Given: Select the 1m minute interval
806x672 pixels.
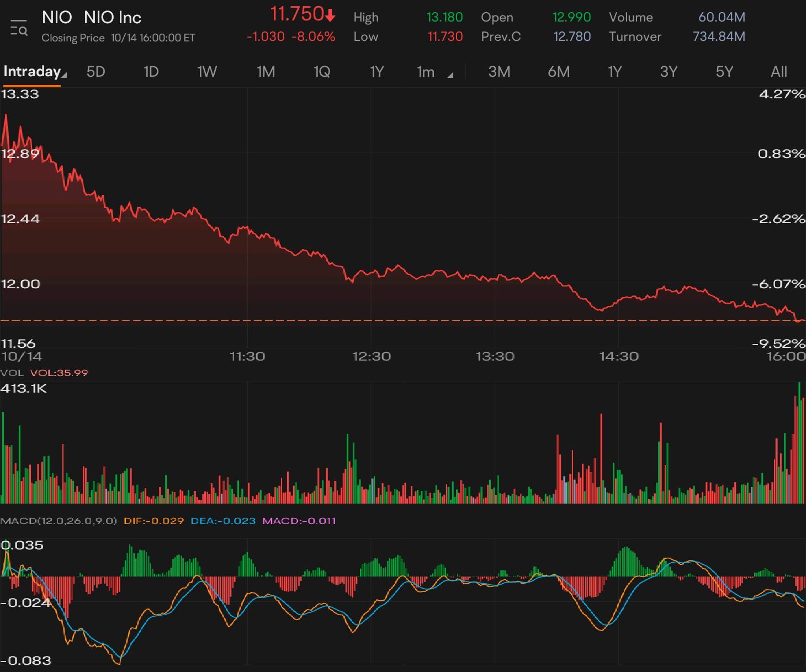Looking at the screenshot, I should (426, 72).
